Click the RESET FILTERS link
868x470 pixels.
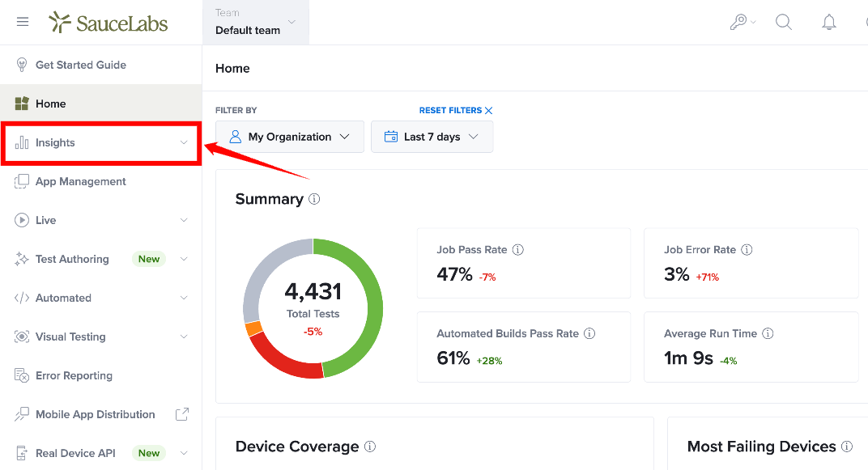[456, 111]
